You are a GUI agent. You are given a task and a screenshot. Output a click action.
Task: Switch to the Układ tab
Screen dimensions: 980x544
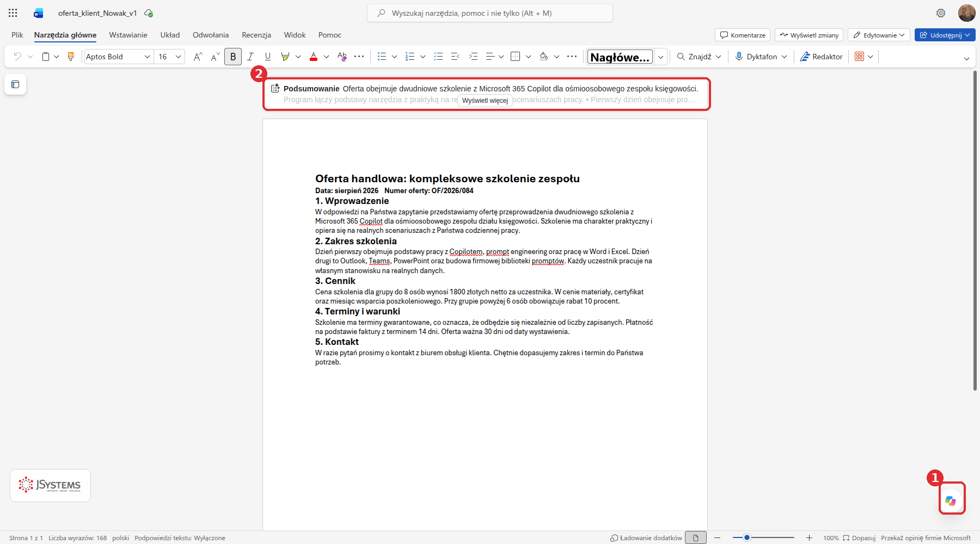[x=170, y=35]
